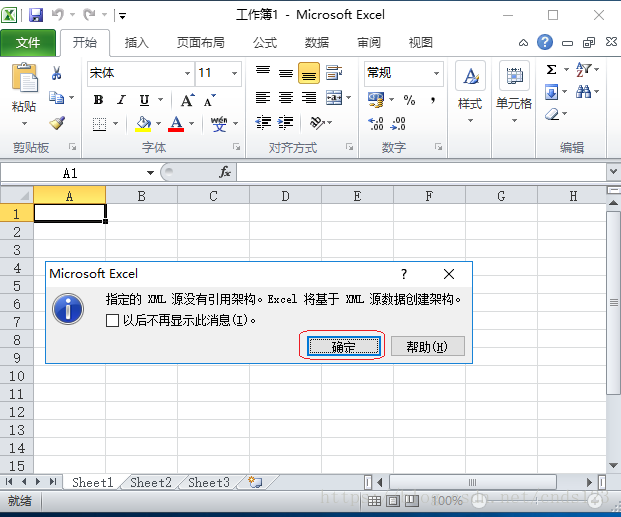
Task: Open Find and Select binoculars
Action: (x=584, y=92)
